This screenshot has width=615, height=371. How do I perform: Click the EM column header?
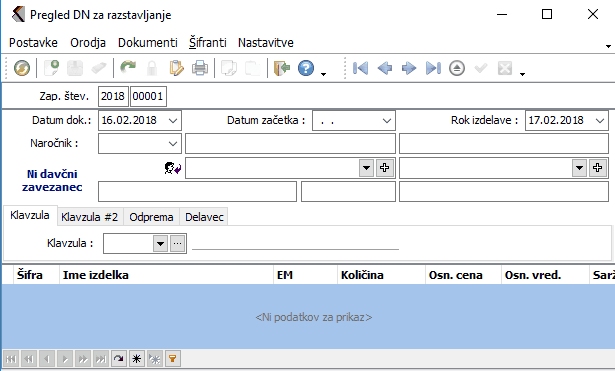305,275
